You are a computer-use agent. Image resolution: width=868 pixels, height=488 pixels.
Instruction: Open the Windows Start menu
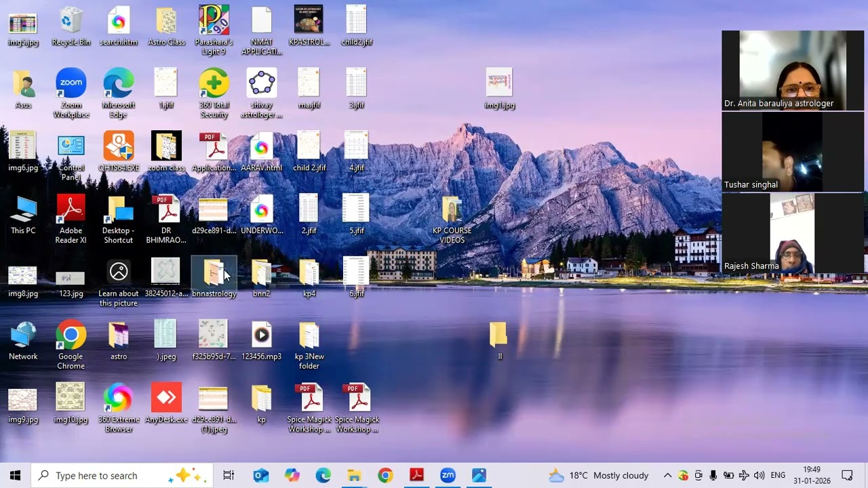(15, 475)
